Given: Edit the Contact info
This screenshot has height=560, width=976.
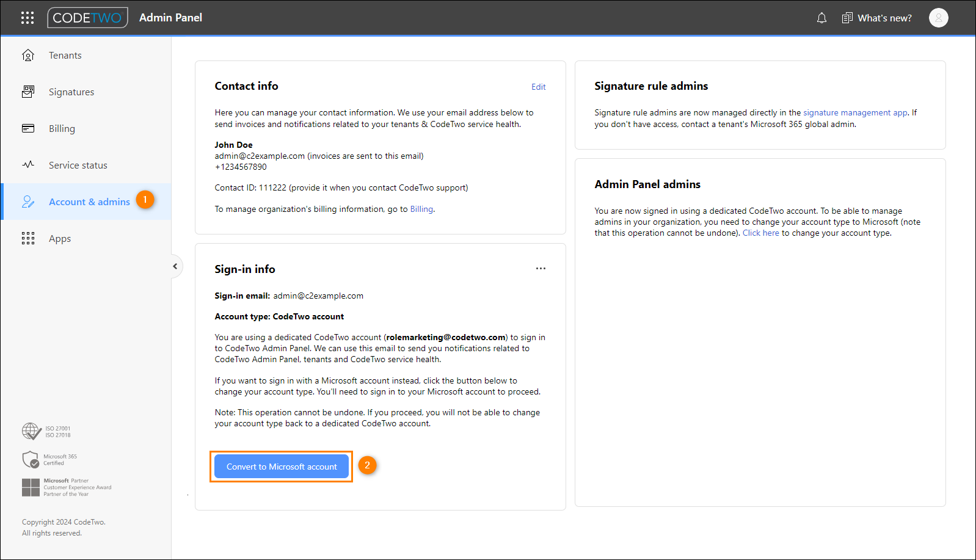Looking at the screenshot, I should (538, 87).
